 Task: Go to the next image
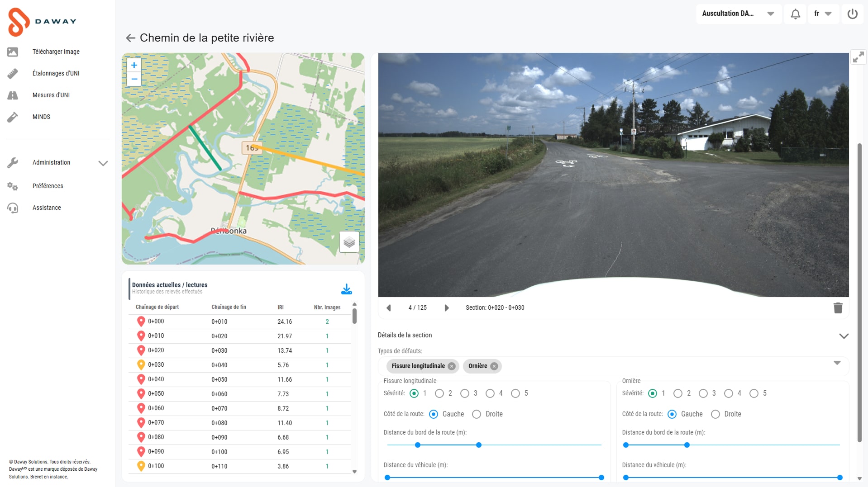(x=447, y=308)
